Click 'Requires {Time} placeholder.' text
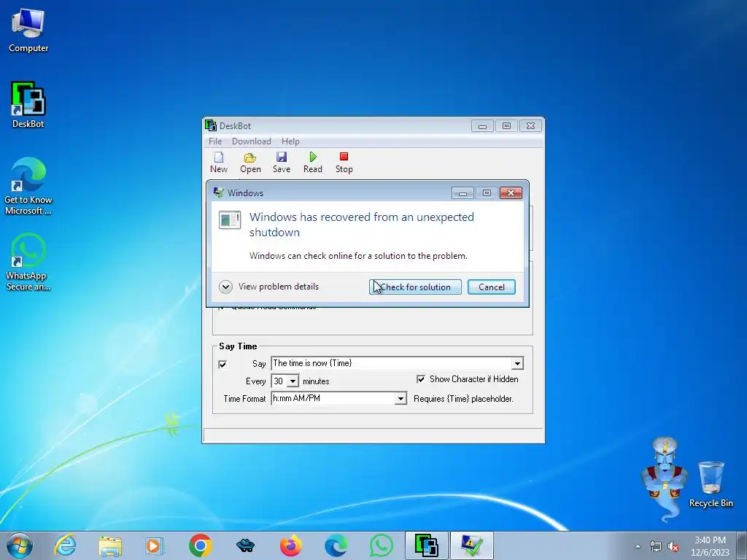Screen dimensions: 747x560 tap(463, 399)
